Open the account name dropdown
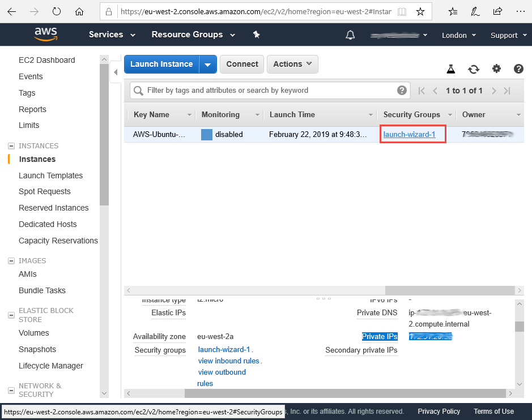532x420 pixels. [398, 35]
